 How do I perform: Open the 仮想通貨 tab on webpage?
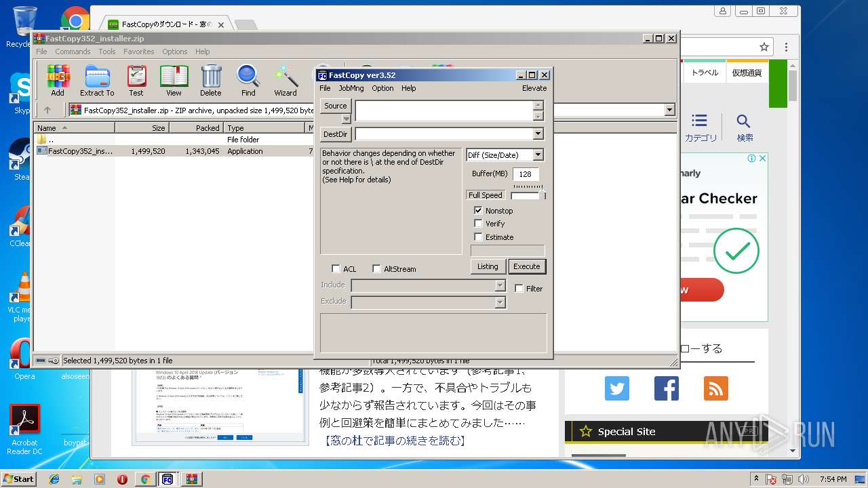coord(747,73)
